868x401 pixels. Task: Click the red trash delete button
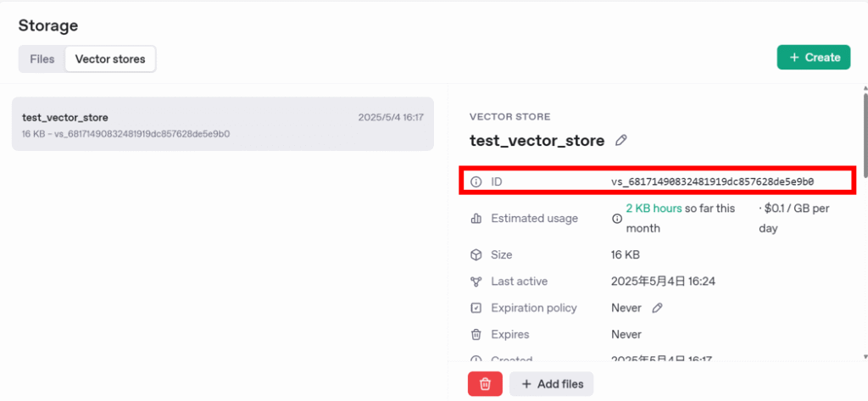485,384
